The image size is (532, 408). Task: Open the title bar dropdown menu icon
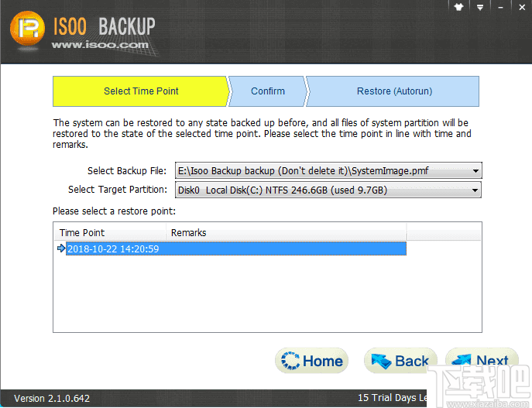(480, 7)
